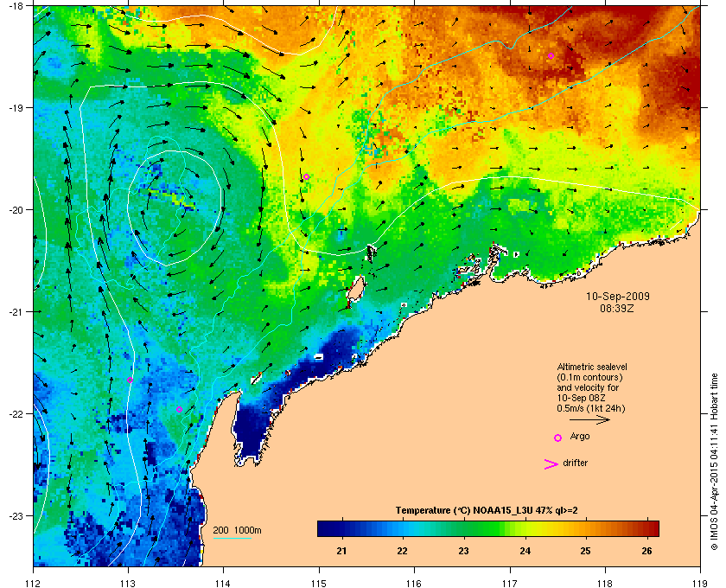
Task: Click the colorbar tick label 25
Action: [x=586, y=551]
